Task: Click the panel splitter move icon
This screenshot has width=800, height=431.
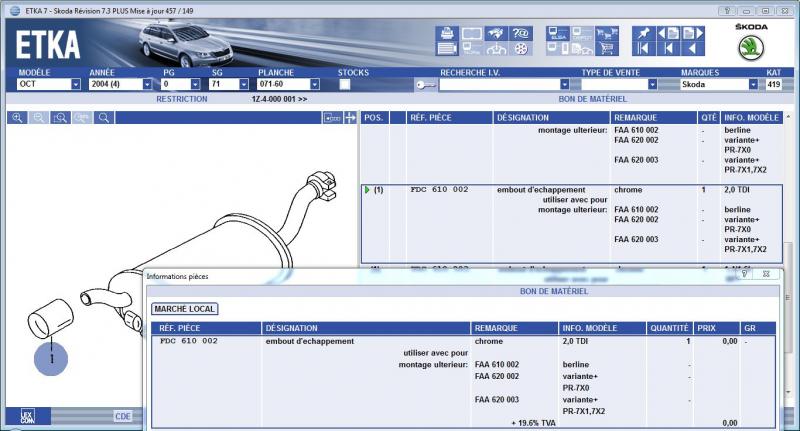Action: click(x=351, y=118)
